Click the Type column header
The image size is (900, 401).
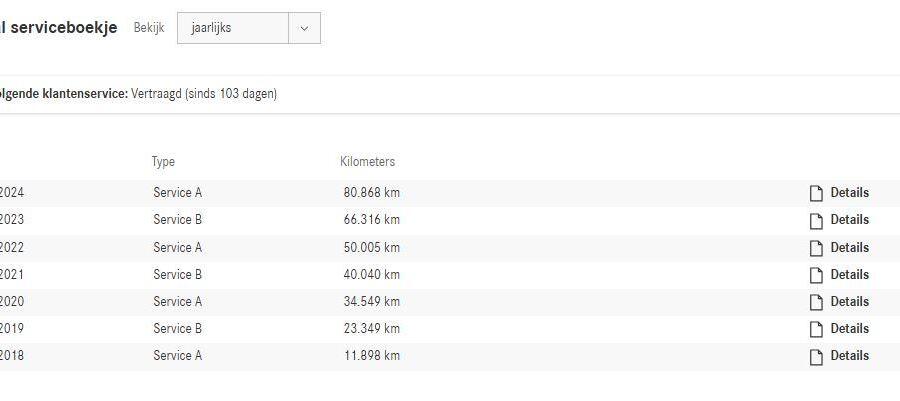pyautogui.click(x=163, y=162)
